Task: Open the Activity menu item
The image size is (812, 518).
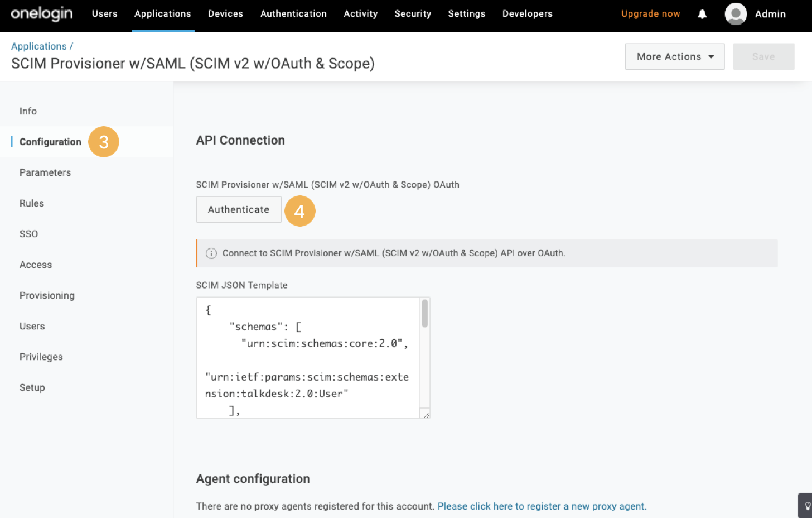Action: click(x=360, y=13)
